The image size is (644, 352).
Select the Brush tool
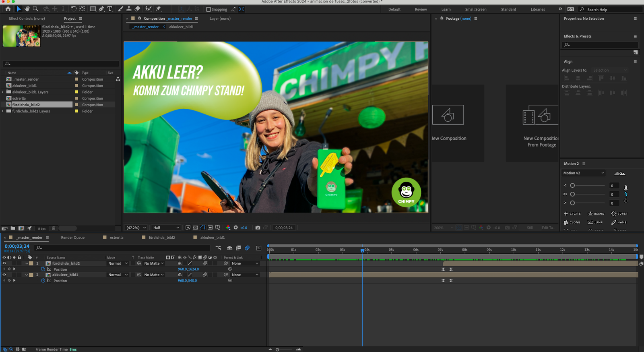click(x=120, y=9)
